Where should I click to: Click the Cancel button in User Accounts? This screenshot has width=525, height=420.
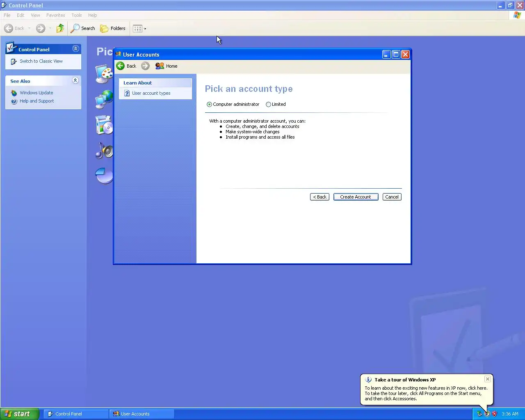(392, 197)
